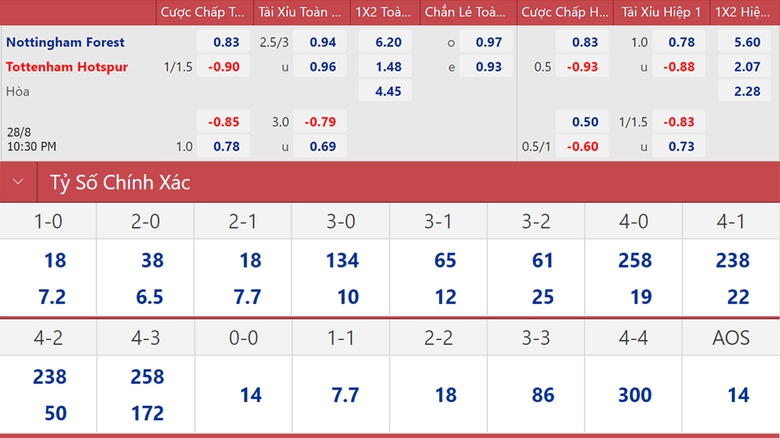Image resolution: width=780 pixels, height=438 pixels.
Task: Select first-half 1X2 odds 5.60
Action: coord(747,42)
